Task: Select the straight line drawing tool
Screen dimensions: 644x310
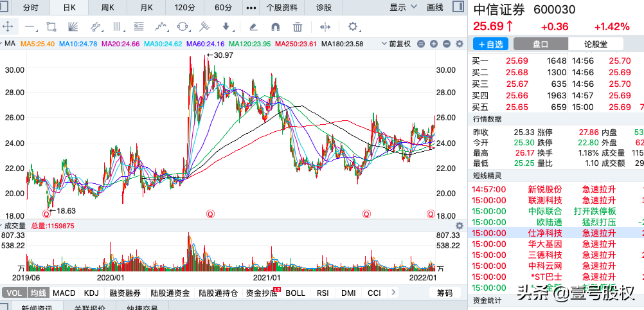Action: pyautogui.click(x=30, y=27)
